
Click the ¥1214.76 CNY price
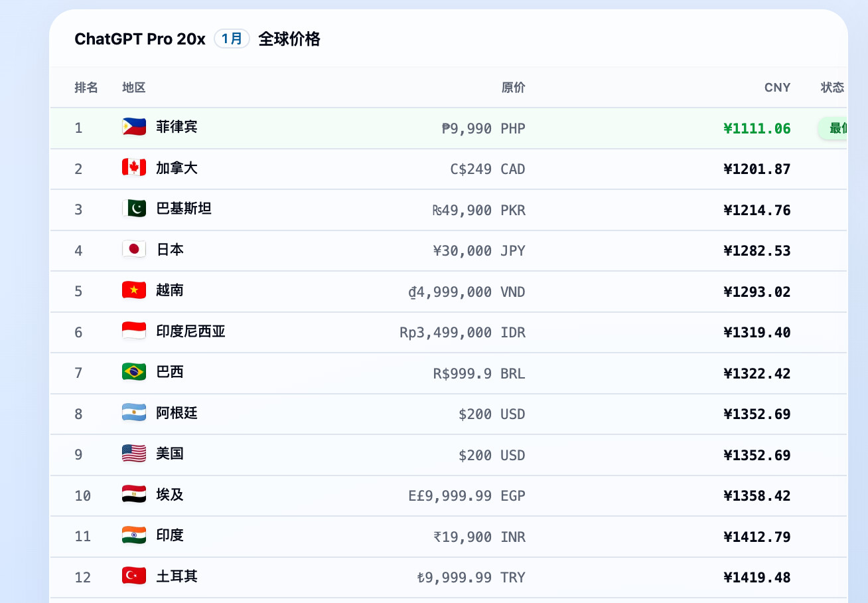coord(757,210)
